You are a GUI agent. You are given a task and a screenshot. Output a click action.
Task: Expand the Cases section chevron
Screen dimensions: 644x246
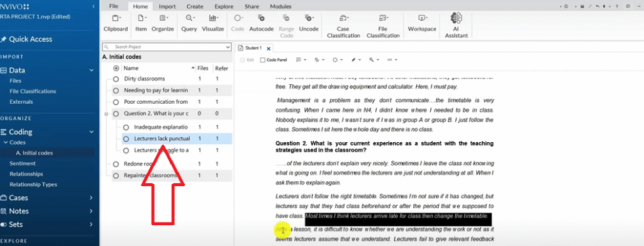pos(91,198)
